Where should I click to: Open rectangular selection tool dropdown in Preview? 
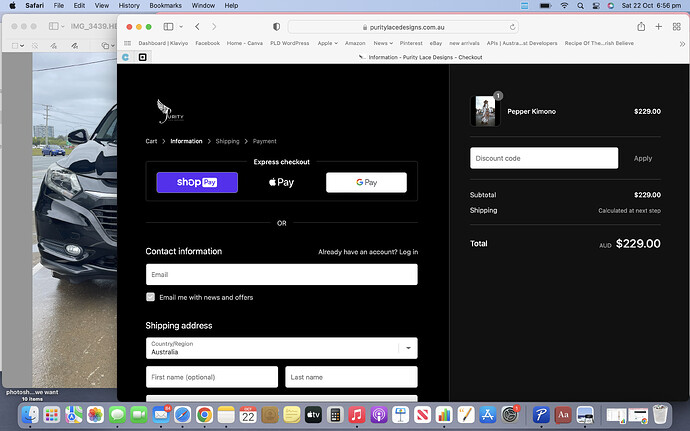tap(18, 45)
